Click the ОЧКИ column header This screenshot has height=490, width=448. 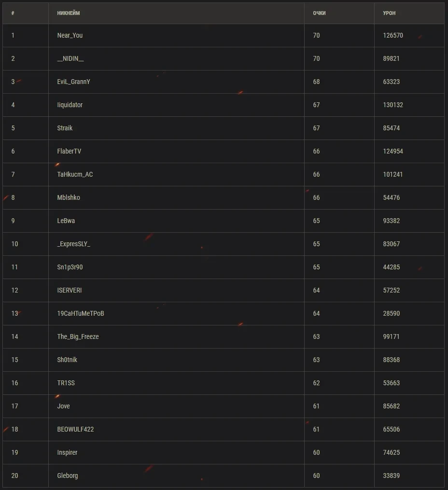319,13
